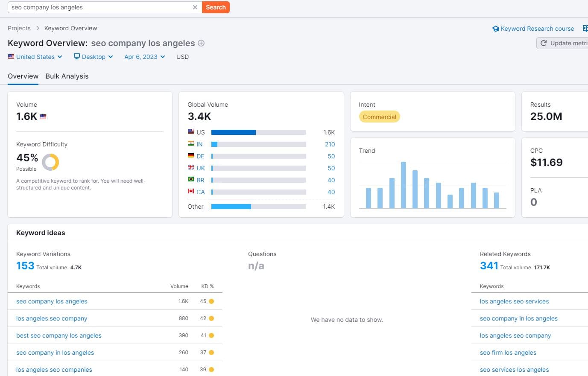Image resolution: width=588 pixels, height=376 pixels.
Task: Open the Projects breadcrumb link
Action: (19, 28)
